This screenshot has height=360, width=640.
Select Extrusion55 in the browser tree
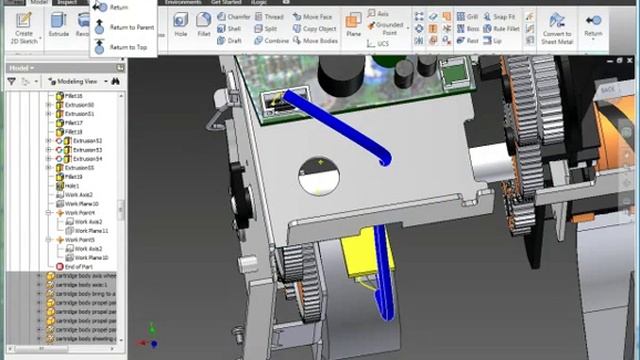coord(75,168)
